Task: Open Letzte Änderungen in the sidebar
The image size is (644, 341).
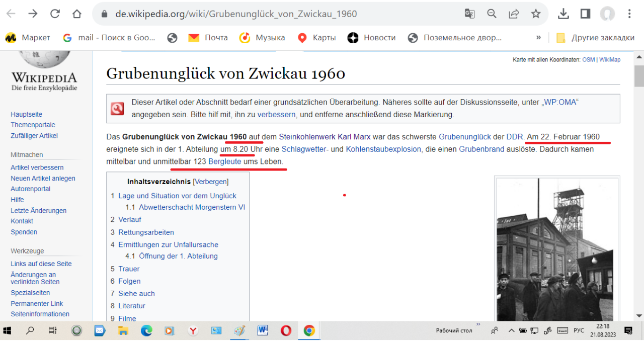Action: tap(38, 211)
